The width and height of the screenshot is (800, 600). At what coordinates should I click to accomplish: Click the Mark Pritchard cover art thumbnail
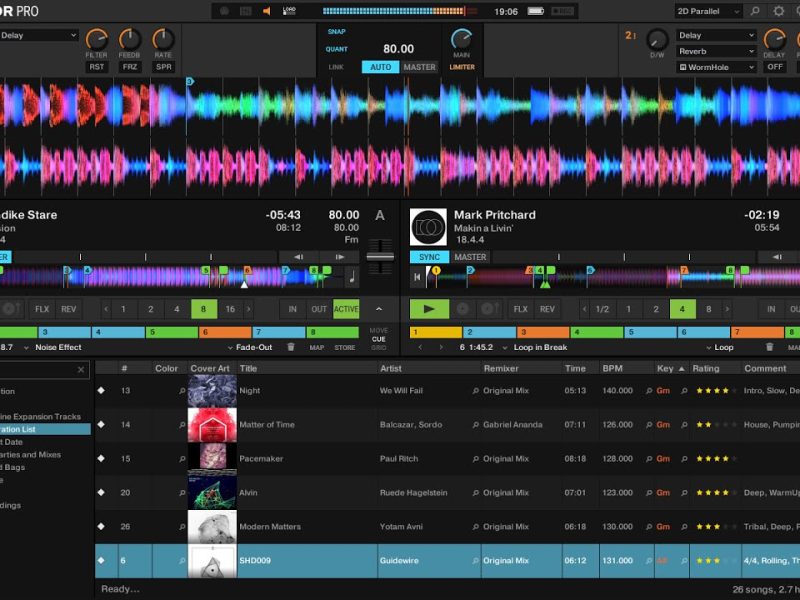[428, 227]
